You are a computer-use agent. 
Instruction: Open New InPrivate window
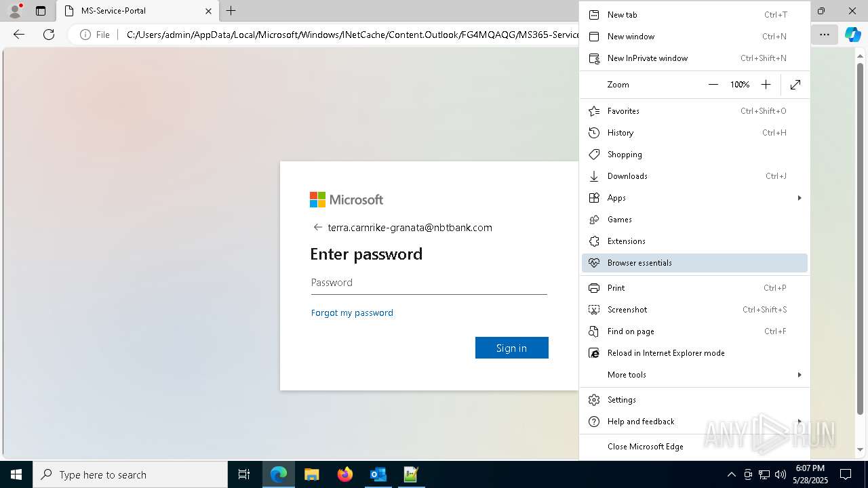click(694, 58)
